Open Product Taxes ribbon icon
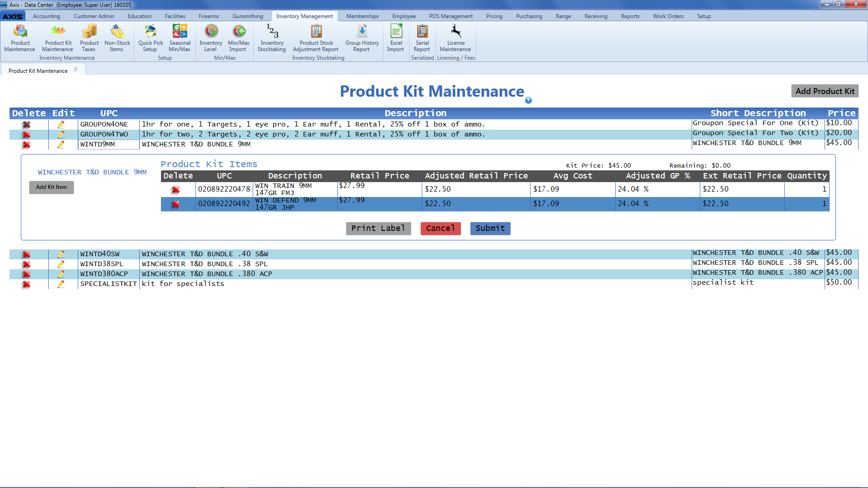 tap(89, 38)
